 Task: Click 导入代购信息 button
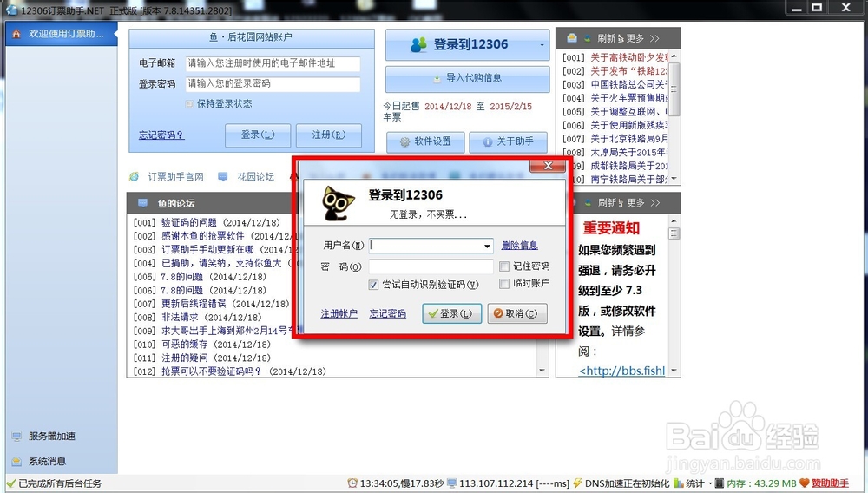coord(467,79)
